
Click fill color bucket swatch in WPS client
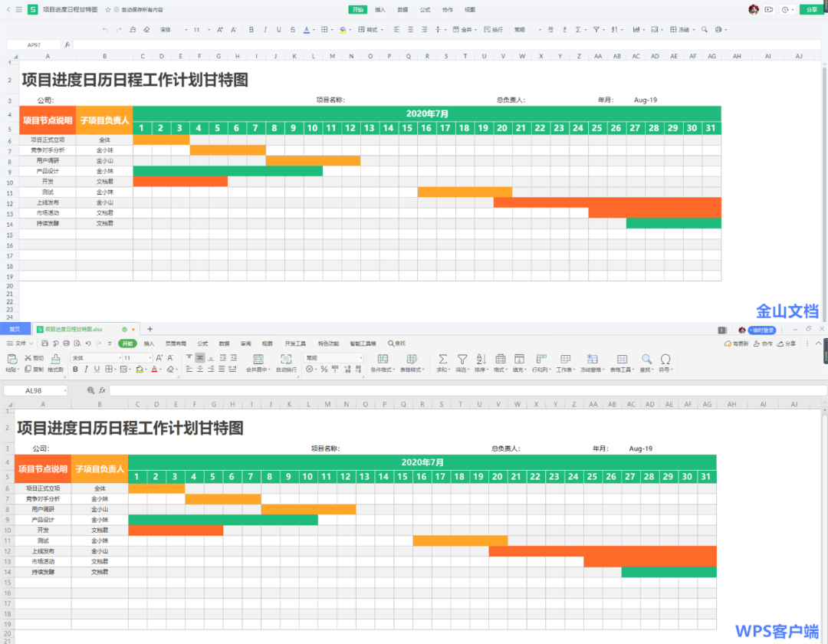(x=140, y=370)
